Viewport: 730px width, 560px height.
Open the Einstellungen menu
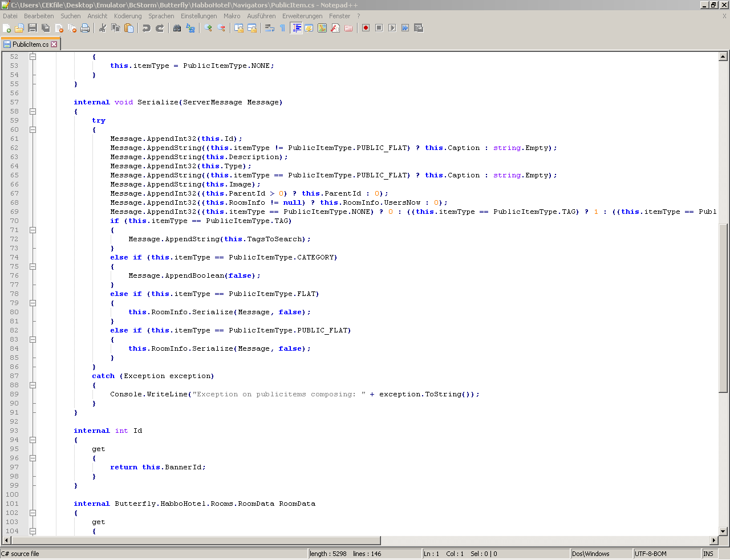(199, 16)
